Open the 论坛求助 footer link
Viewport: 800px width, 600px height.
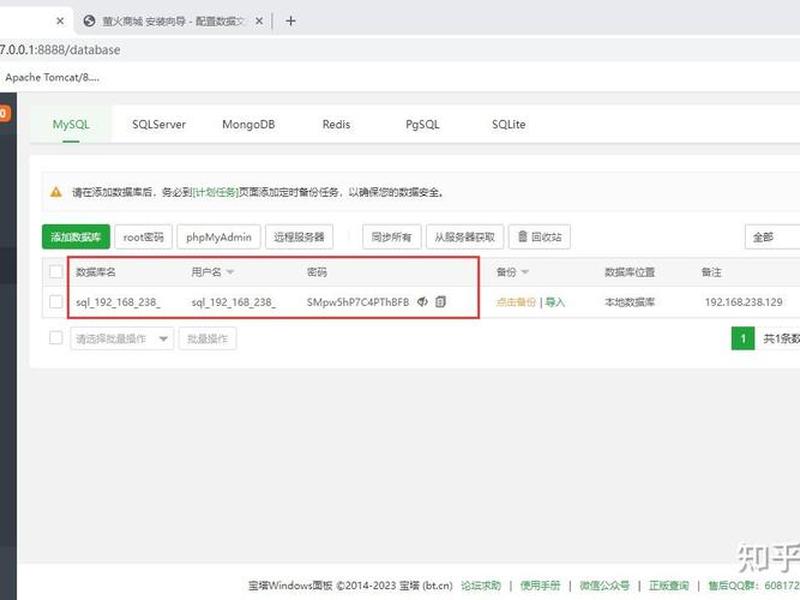pyautogui.click(x=481, y=585)
